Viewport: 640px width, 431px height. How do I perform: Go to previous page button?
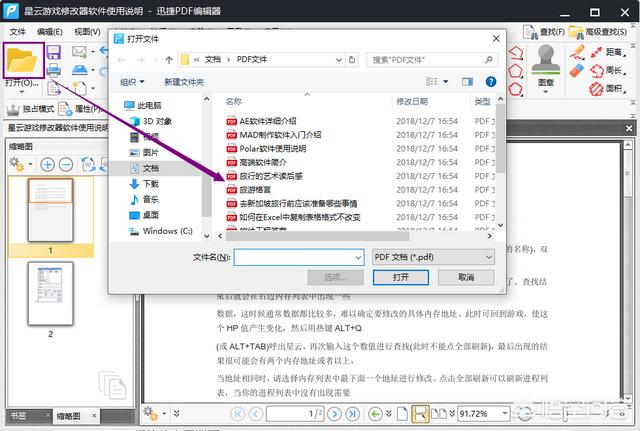[x=256, y=414]
